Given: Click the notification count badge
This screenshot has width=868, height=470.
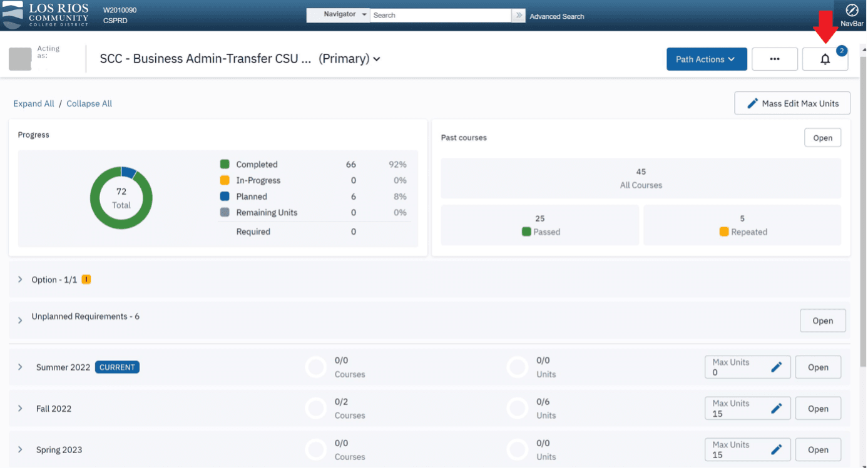Looking at the screenshot, I should [842, 51].
